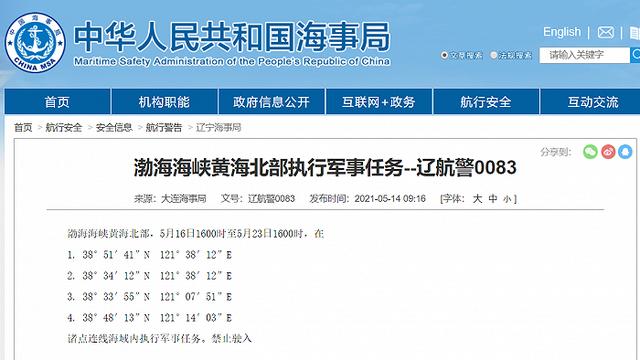This screenshot has height=360, width=640.
Task: Click the 请输入关键字 search field
Action: click(x=584, y=55)
